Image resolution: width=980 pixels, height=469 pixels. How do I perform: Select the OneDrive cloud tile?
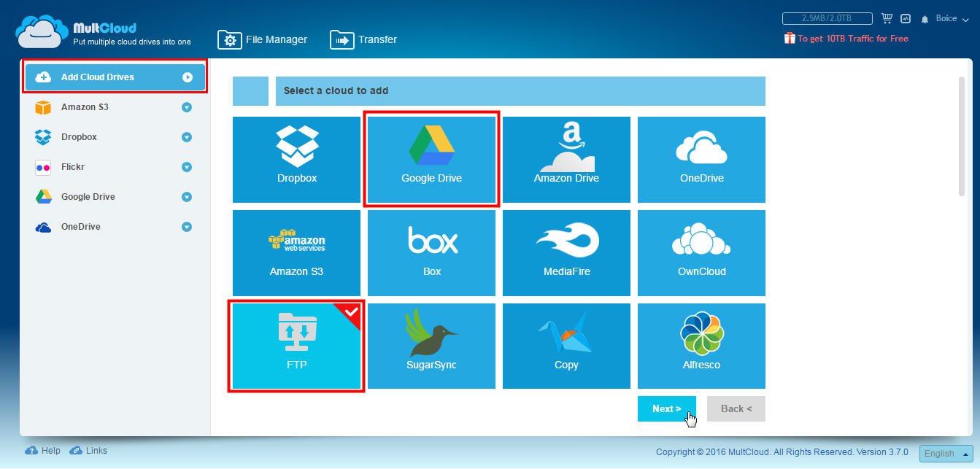(701, 159)
